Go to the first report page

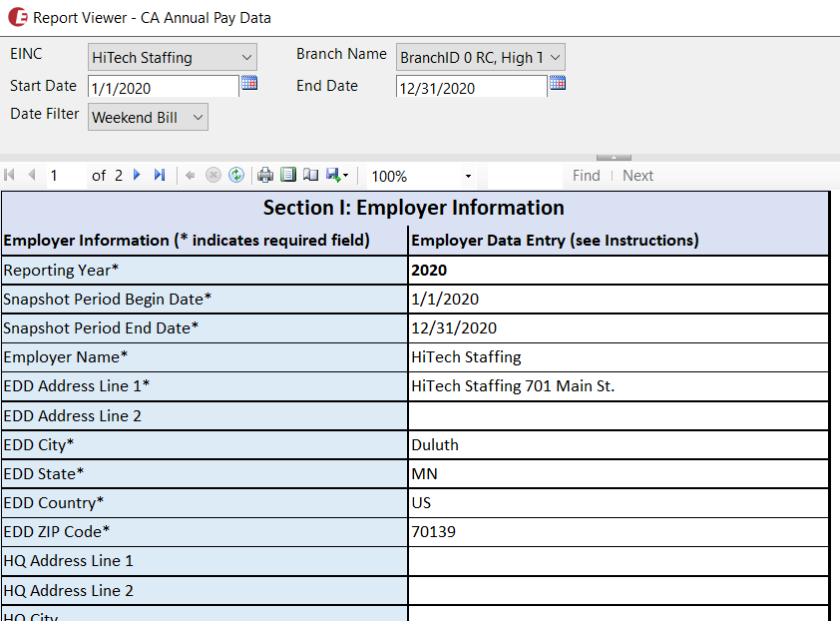(x=10, y=176)
